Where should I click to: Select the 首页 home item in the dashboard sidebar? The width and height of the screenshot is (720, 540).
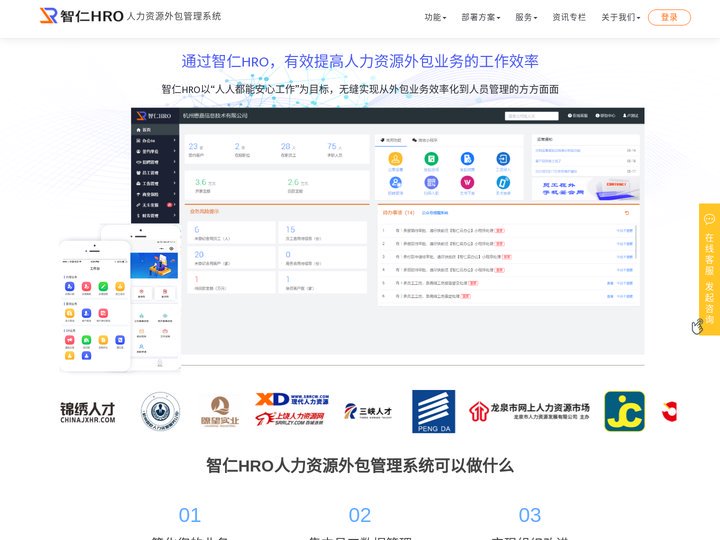pos(155,130)
